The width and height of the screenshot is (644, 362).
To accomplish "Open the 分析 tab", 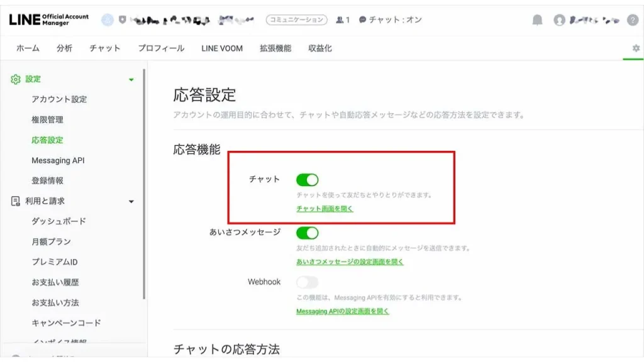I will [64, 48].
